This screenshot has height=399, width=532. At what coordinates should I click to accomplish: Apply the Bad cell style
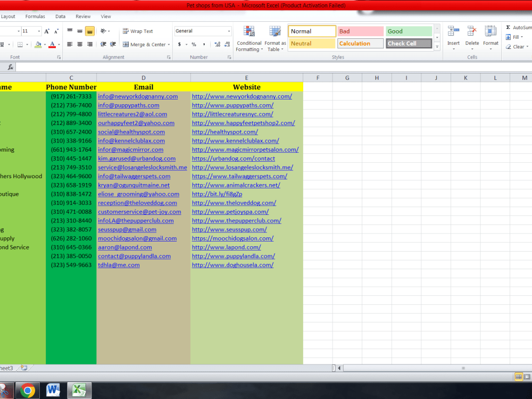click(x=361, y=31)
